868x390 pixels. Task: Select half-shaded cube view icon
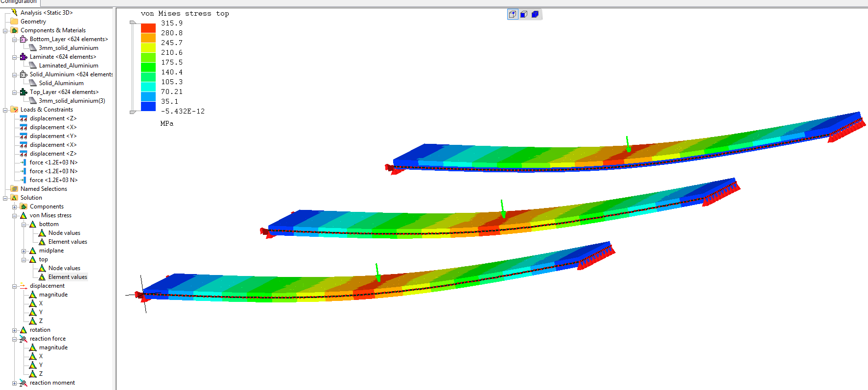524,14
